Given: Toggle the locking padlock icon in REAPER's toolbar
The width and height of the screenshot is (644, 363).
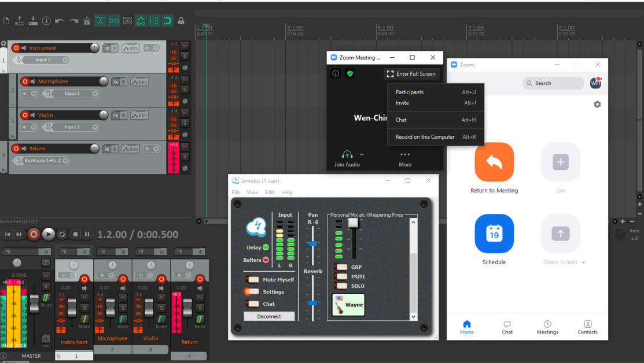Looking at the screenshot, I should (181, 20).
